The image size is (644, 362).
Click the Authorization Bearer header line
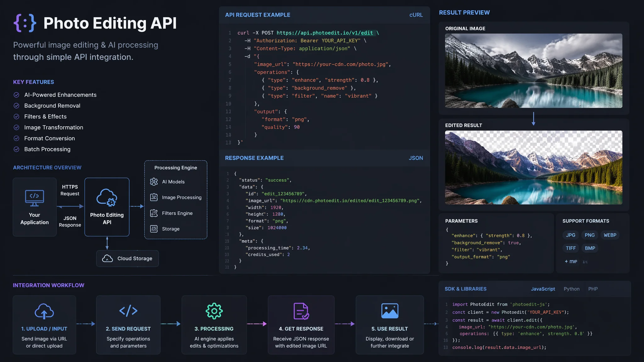coord(306,41)
